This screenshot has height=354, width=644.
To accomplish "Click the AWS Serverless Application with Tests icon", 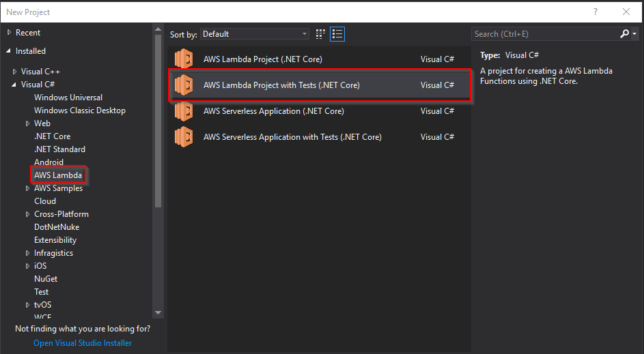I will coord(184,137).
